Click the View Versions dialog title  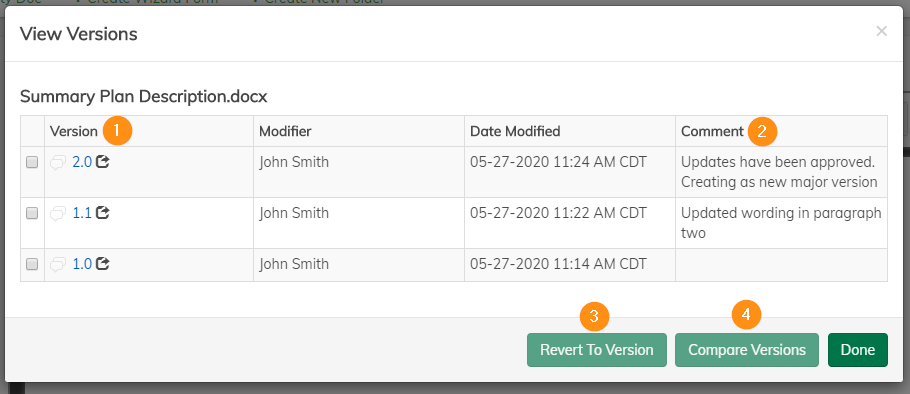point(78,34)
